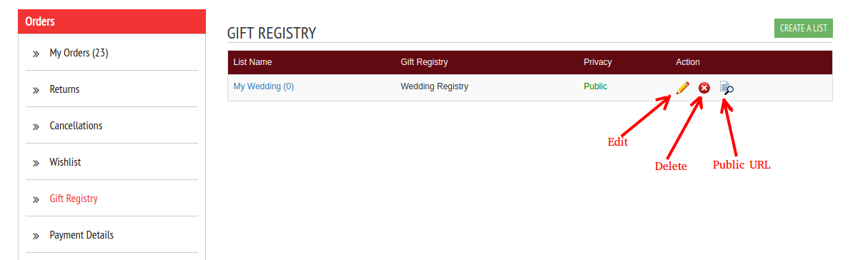
Task: Select Wishlist from the sidebar
Action: pyautogui.click(x=65, y=162)
